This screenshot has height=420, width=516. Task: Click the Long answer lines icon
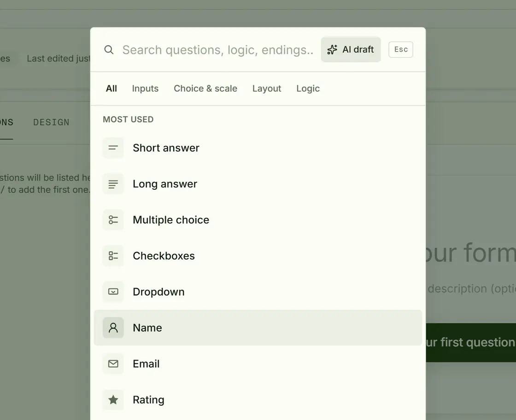point(113,184)
